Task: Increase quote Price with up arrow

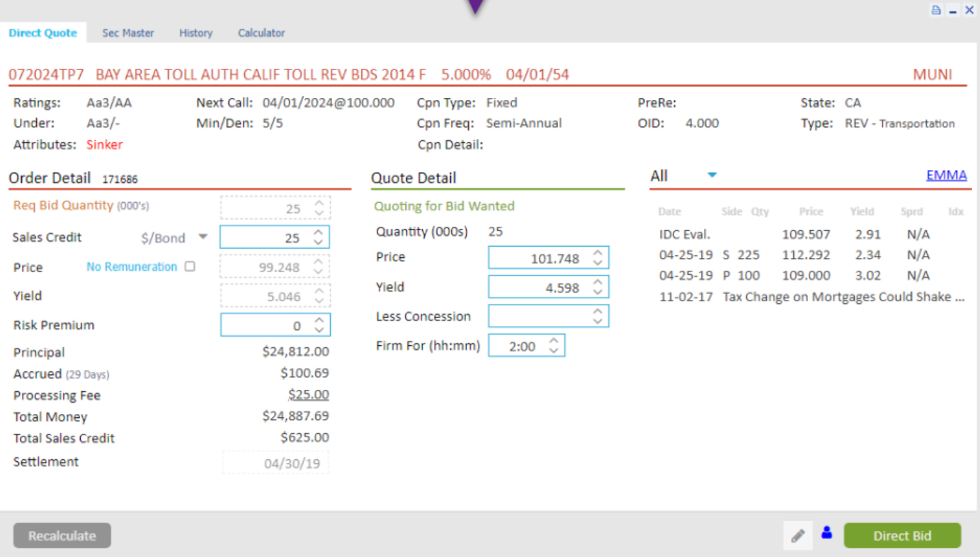Action: (598, 253)
